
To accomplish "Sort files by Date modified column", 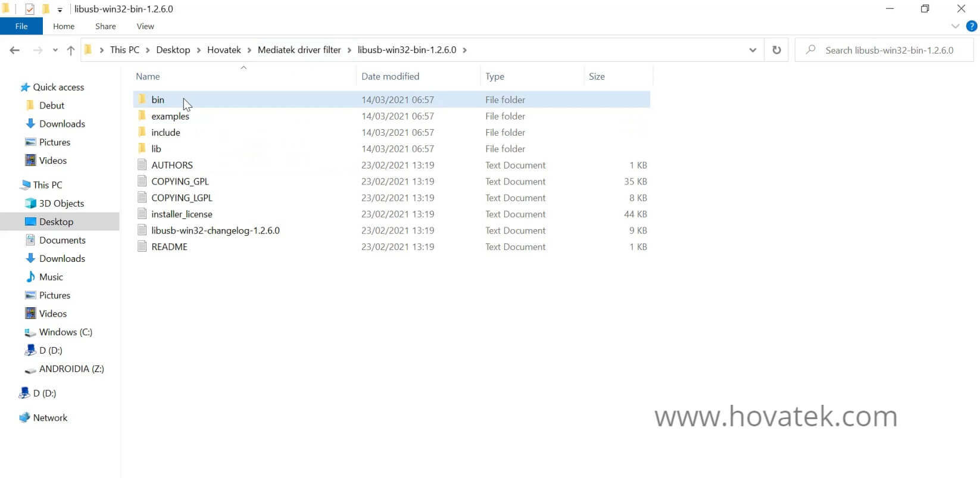I will pyautogui.click(x=390, y=76).
